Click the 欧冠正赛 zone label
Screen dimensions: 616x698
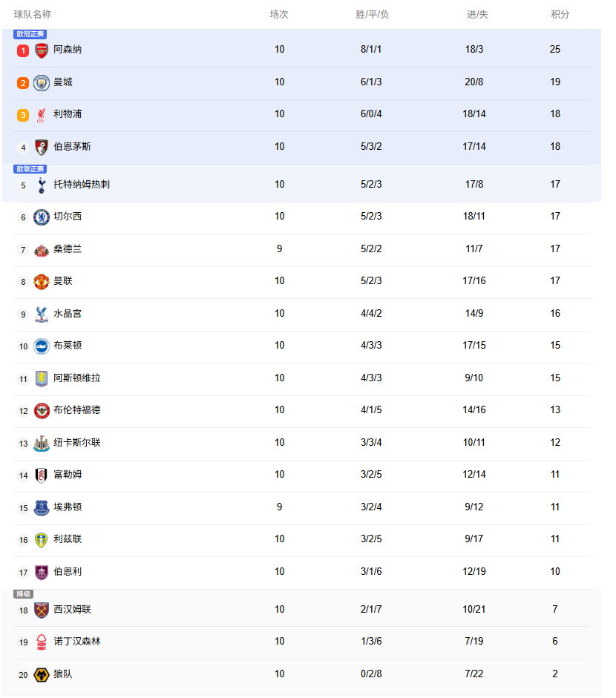click(30, 34)
